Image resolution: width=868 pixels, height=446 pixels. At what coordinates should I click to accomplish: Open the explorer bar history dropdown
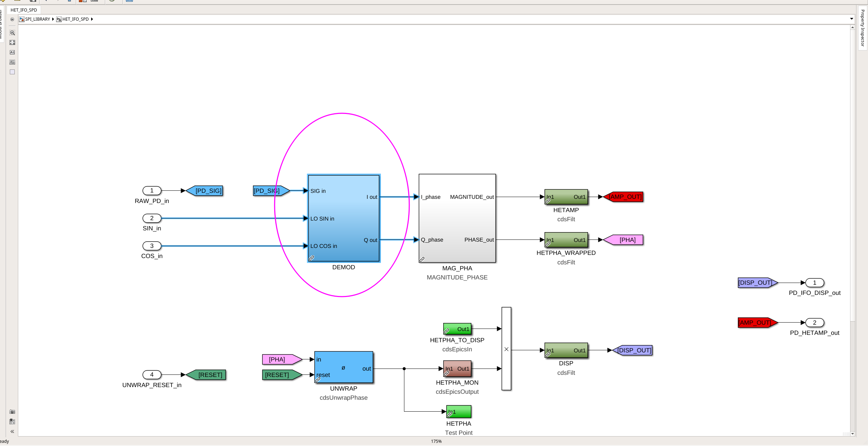click(852, 19)
